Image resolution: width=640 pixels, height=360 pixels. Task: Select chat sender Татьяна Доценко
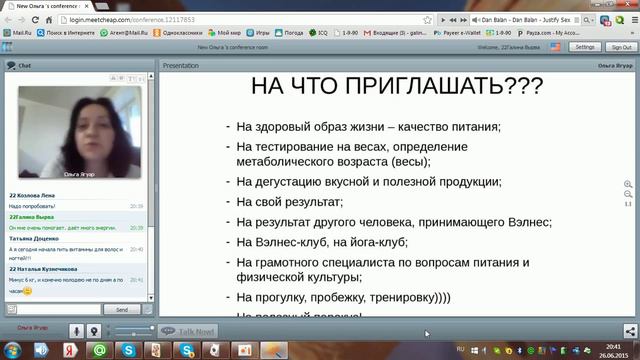tap(34, 238)
